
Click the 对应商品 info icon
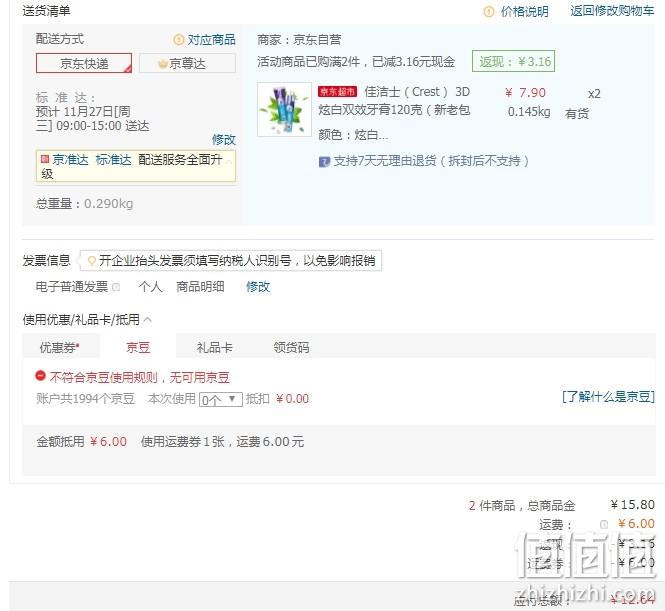(179, 40)
